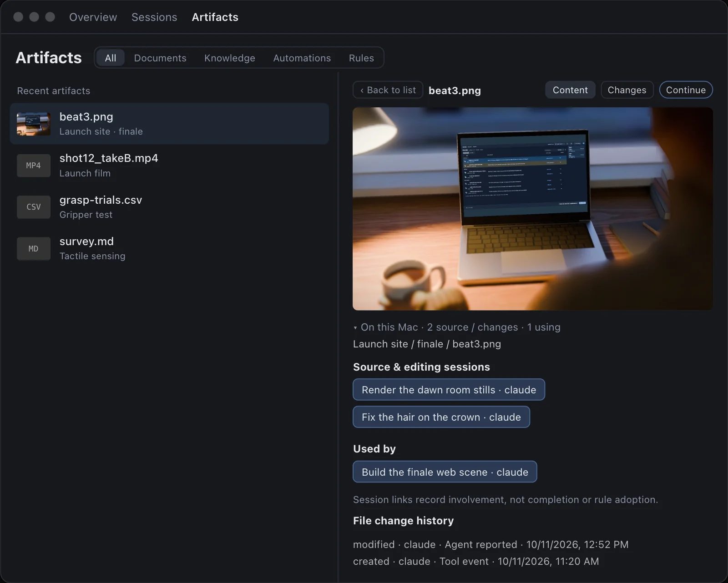This screenshot has height=583, width=728.
Task: Select beat3.png in recent artifacts
Action: tap(169, 124)
